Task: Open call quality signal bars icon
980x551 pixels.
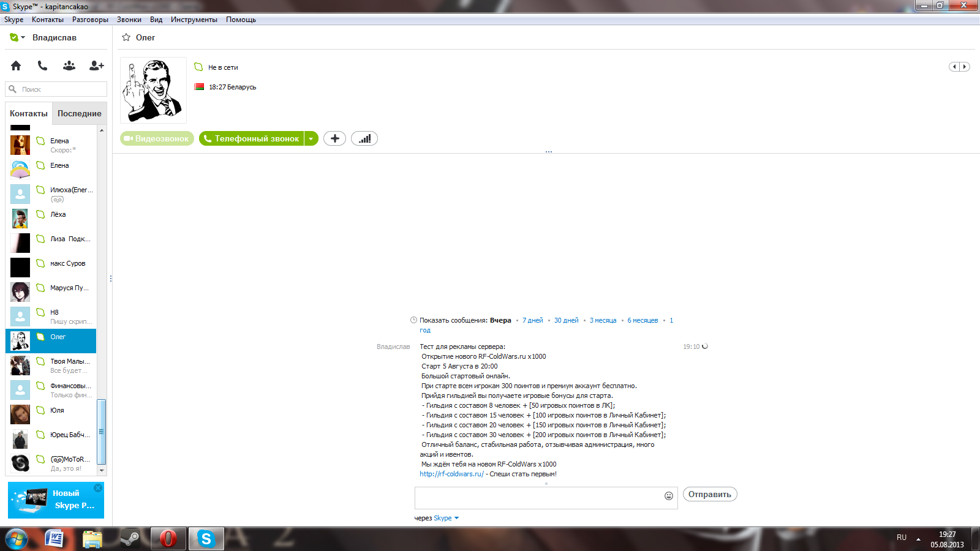Action: 364,139
